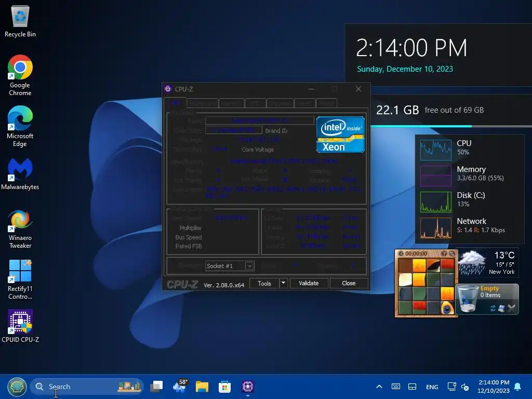Click the Ver. 2.08.0.x64 version text
The image size is (532, 399).
pos(224,285)
